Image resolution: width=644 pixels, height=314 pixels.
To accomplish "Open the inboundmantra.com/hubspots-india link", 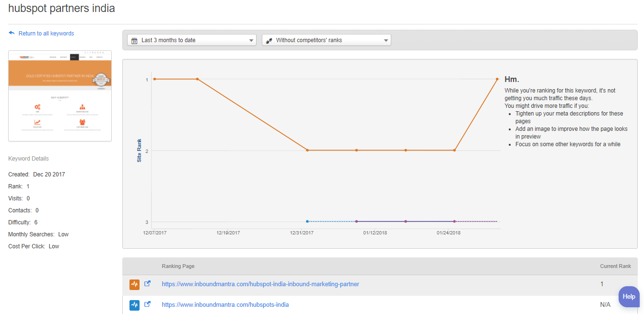I will pos(225,305).
